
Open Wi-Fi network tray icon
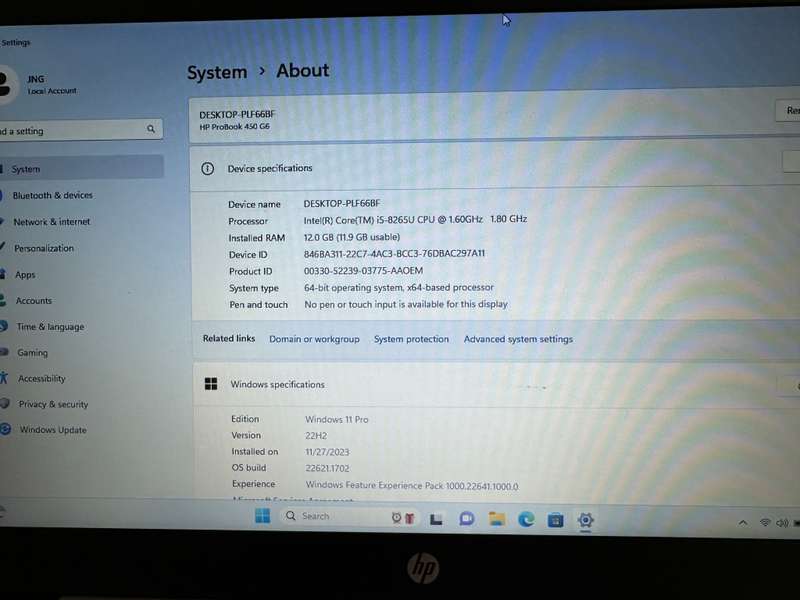[765, 522]
